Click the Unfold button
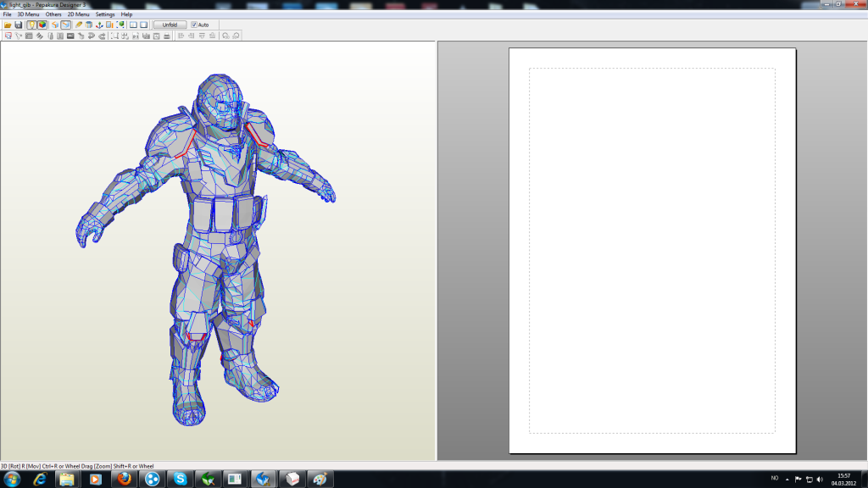Image resolution: width=868 pixels, height=488 pixels. tap(170, 25)
